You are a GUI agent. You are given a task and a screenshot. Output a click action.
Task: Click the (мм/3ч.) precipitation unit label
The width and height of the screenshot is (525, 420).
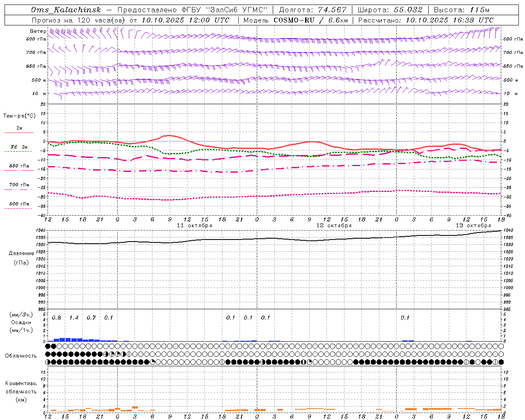[x=21, y=315]
